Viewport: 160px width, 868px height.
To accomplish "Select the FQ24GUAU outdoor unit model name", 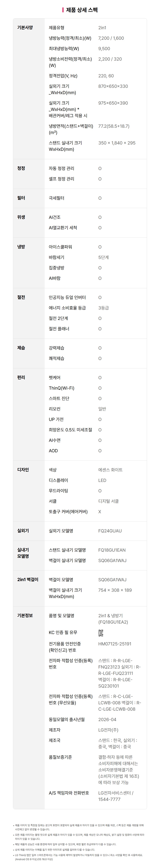I will coord(110,531).
